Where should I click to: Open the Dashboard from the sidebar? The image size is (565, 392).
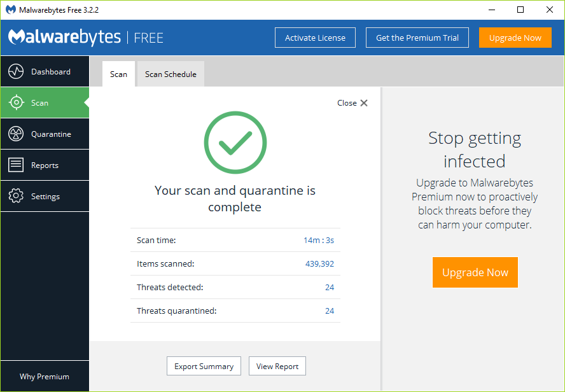pyautogui.click(x=45, y=71)
